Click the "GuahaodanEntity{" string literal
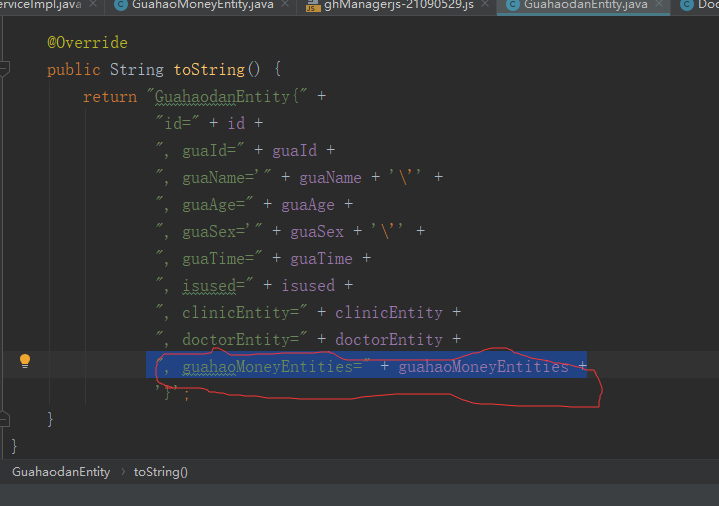This screenshot has width=719, height=506. click(227, 97)
